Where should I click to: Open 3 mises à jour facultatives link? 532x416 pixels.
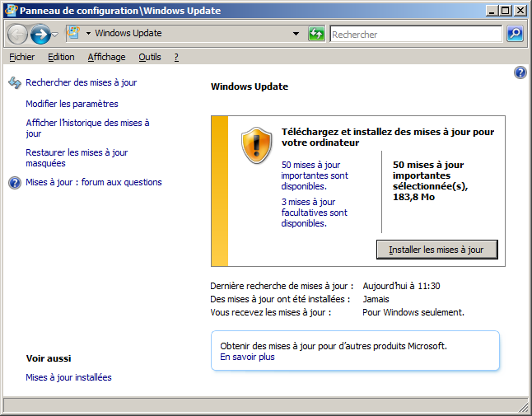coord(314,213)
